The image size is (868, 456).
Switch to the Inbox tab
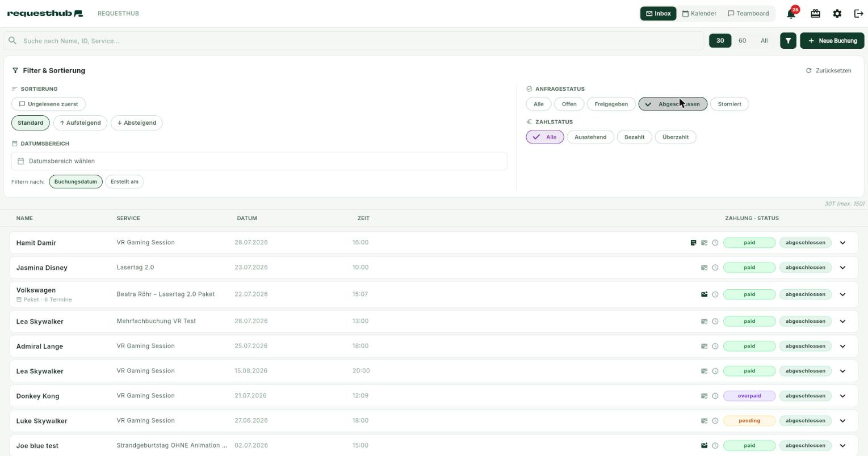pos(658,14)
